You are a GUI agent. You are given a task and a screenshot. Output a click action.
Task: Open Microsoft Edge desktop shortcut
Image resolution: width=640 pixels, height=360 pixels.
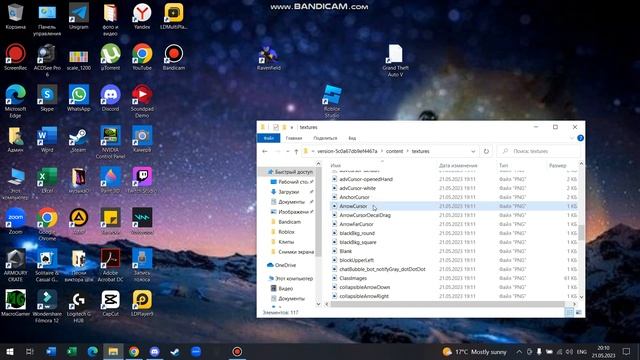16,101
